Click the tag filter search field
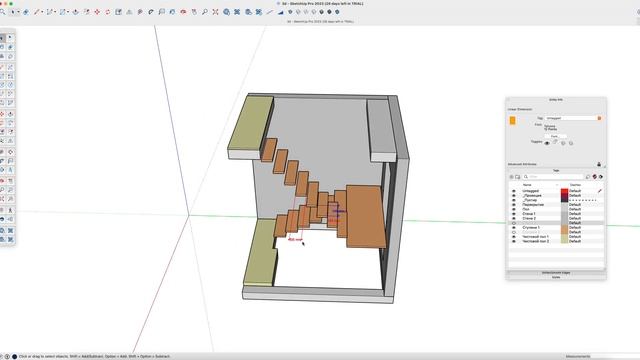This screenshot has height=360, width=640. [x=554, y=177]
